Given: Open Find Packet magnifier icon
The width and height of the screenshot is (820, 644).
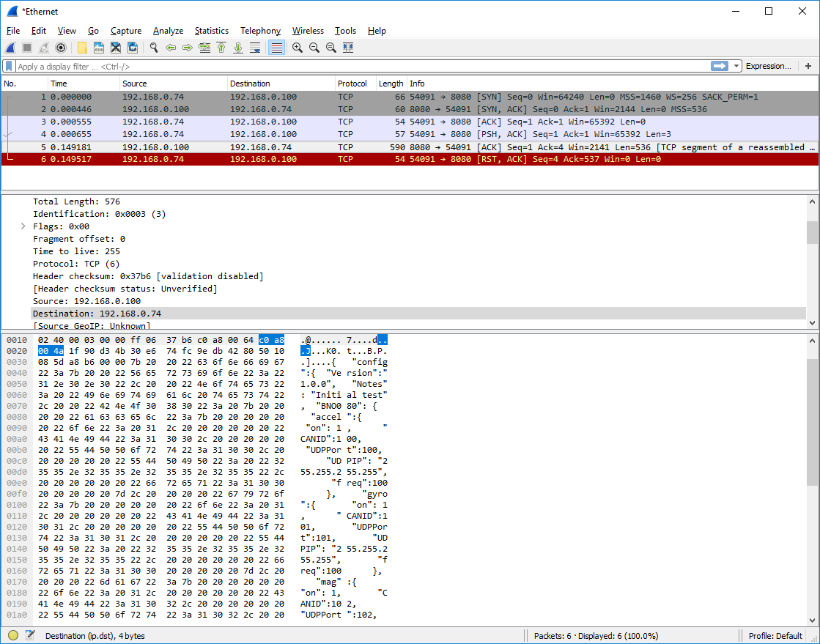Looking at the screenshot, I should coord(154,48).
